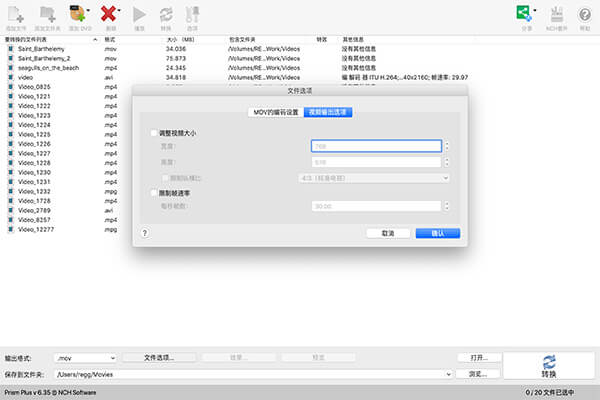Click the Help question mark toolbar icon
The image size is (600, 400).
[585, 14]
